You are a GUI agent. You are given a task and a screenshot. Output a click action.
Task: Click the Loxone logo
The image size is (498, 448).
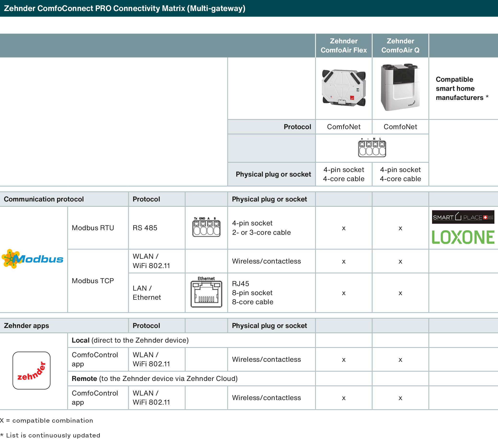463,237
